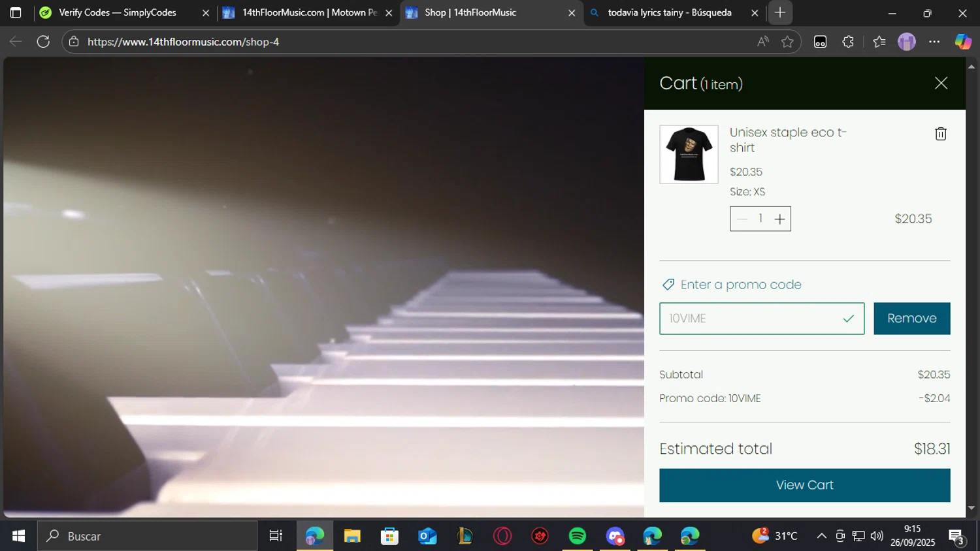Open the tab actions menu icon

click(x=16, y=12)
